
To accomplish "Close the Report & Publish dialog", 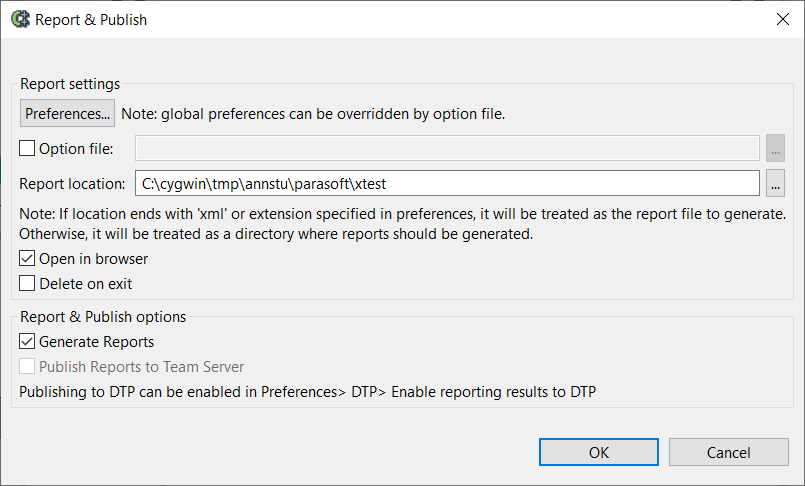I will [x=782, y=20].
